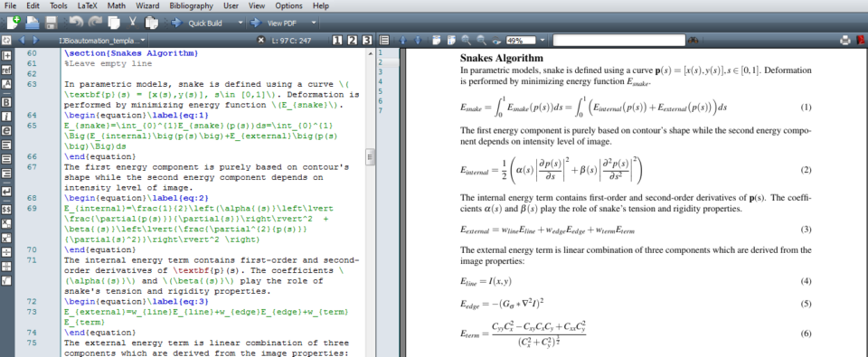868x357 pixels.
Task: Insert a ref cross-reference from the sidebar
Action: (7, 70)
